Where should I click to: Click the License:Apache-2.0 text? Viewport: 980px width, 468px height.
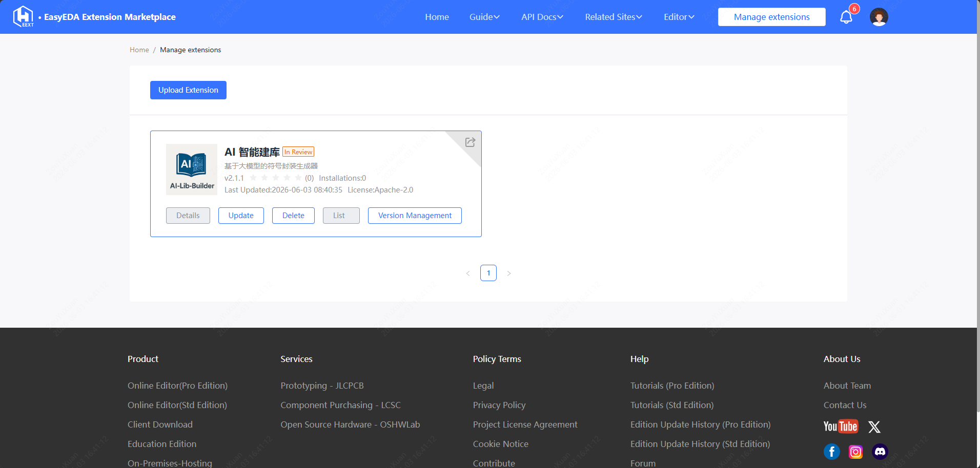pyautogui.click(x=380, y=190)
